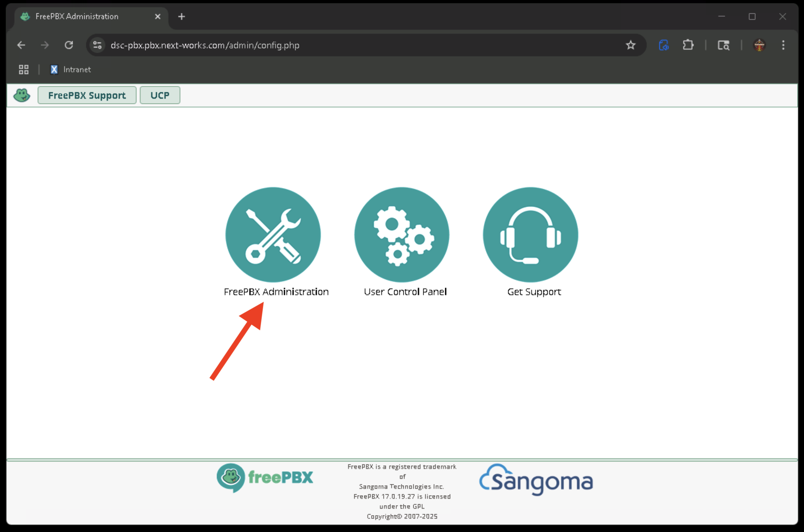Click the blue extension icon next to bookmark star
The image size is (804, 532).
point(663,45)
